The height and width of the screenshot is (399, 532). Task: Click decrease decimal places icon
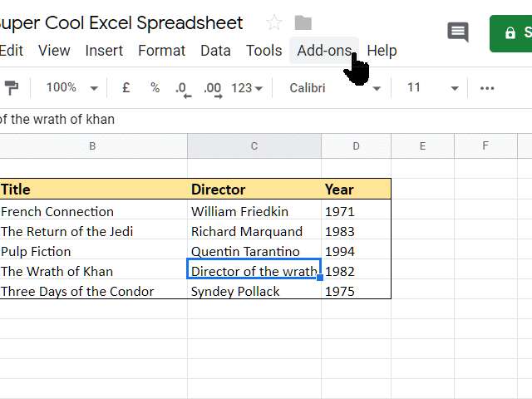[x=182, y=89]
